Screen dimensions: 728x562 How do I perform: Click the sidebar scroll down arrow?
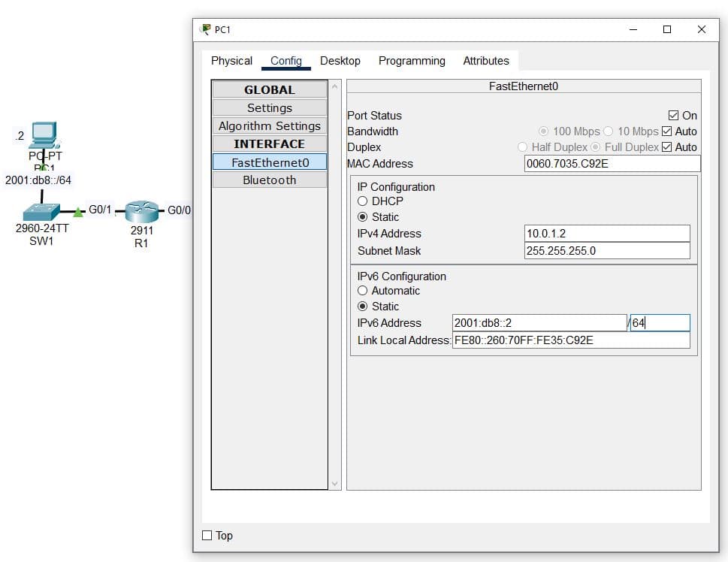335,484
